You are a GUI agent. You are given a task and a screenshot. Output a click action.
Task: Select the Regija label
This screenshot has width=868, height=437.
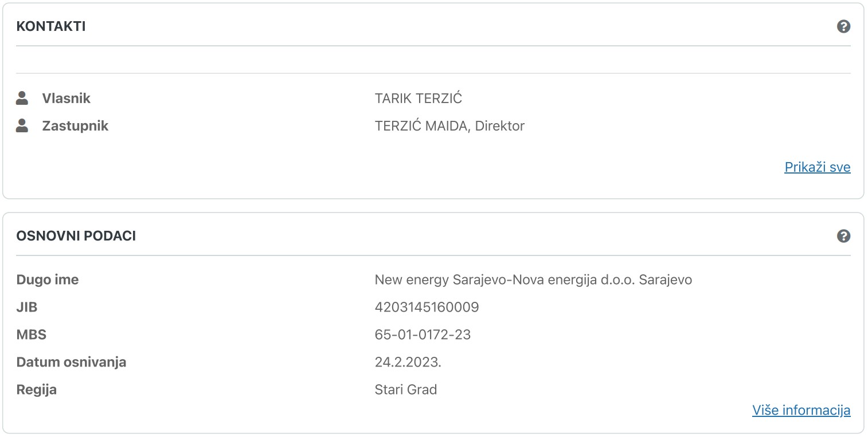(x=37, y=390)
